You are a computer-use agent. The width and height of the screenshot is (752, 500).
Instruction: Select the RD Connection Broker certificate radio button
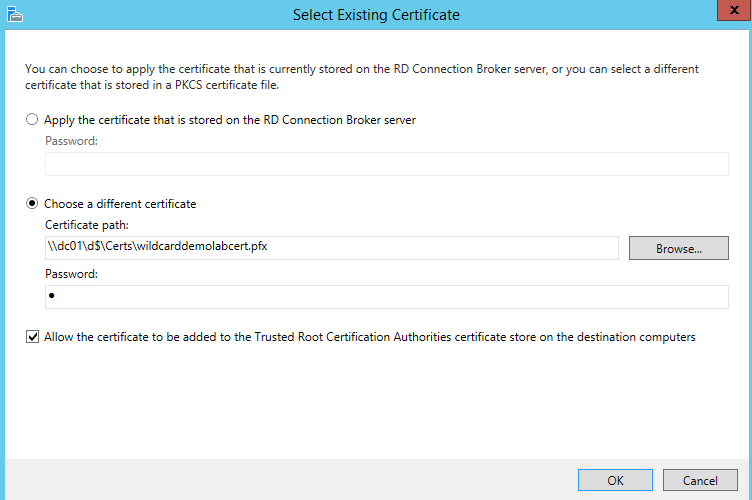click(x=33, y=119)
